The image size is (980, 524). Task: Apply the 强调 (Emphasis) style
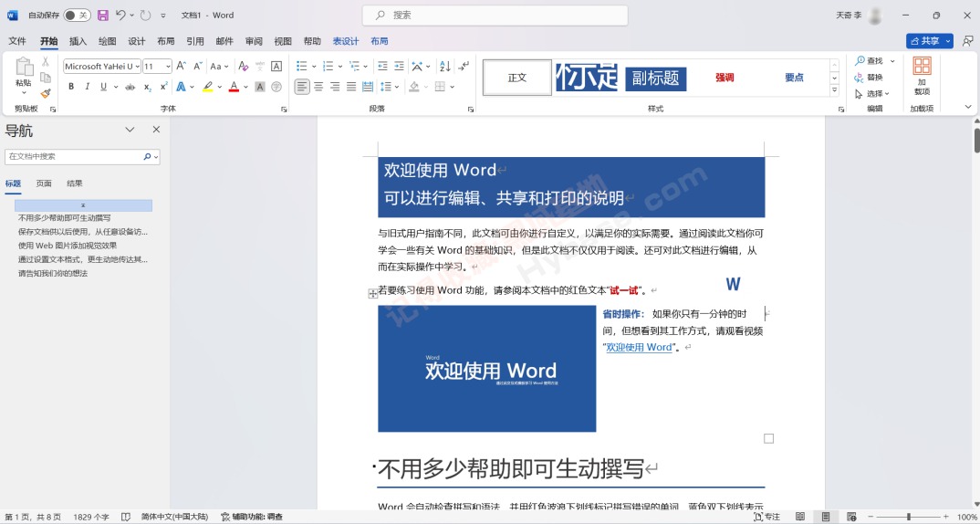pyautogui.click(x=725, y=78)
